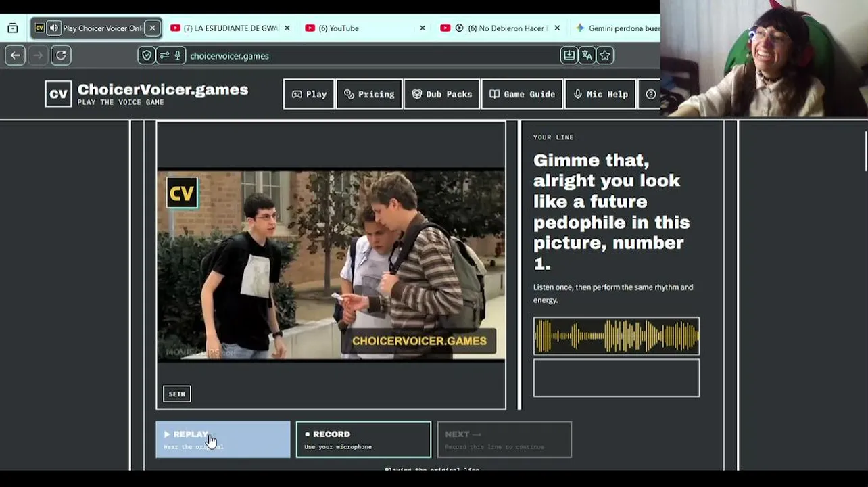This screenshot has height=487, width=868.
Task: Open the Mic Help page
Action: [600, 94]
